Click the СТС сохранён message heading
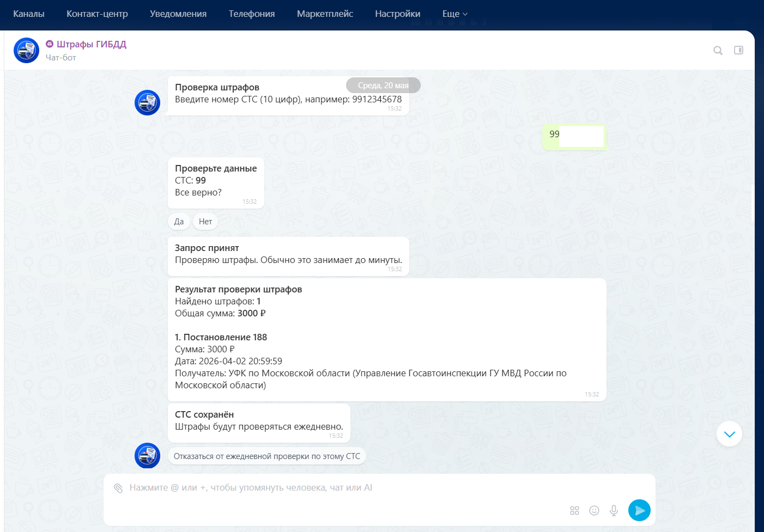764x532 pixels. [204, 414]
